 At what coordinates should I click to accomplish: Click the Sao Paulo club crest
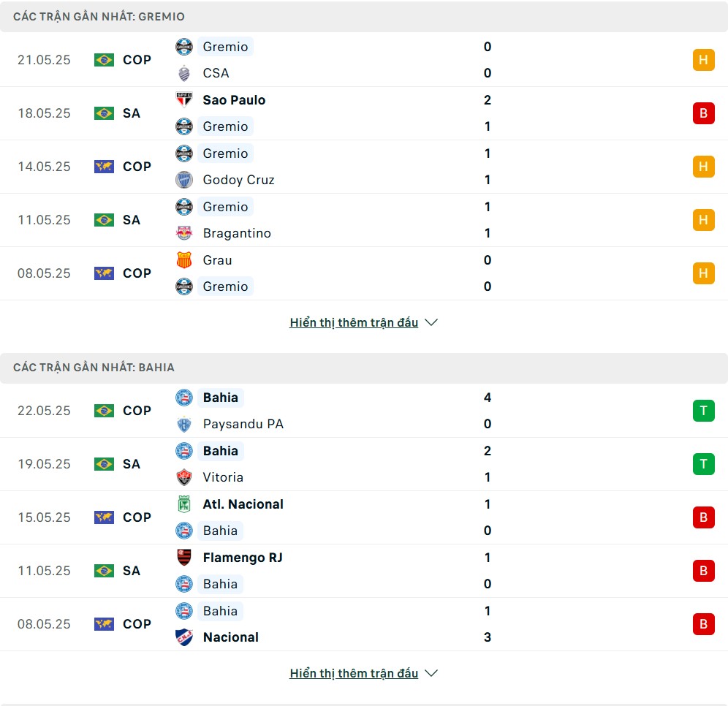pyautogui.click(x=184, y=100)
